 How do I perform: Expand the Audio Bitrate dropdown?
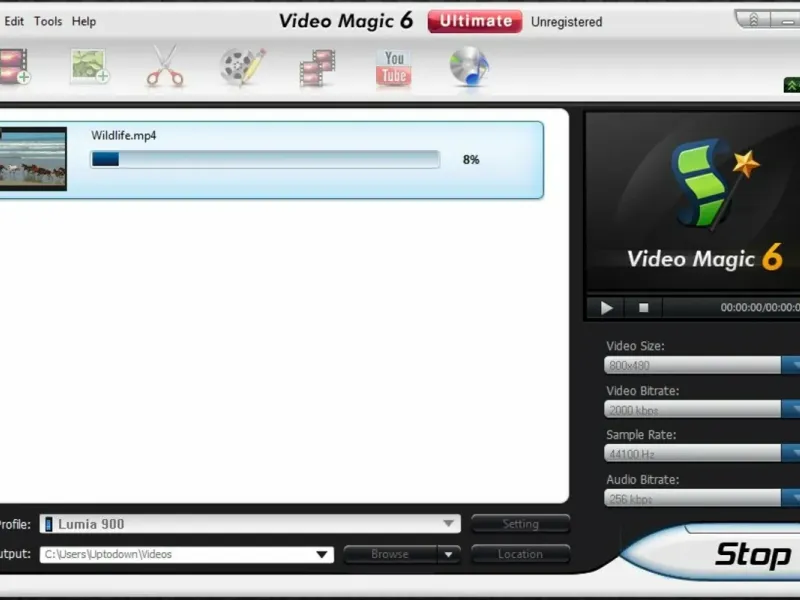pyautogui.click(x=791, y=498)
